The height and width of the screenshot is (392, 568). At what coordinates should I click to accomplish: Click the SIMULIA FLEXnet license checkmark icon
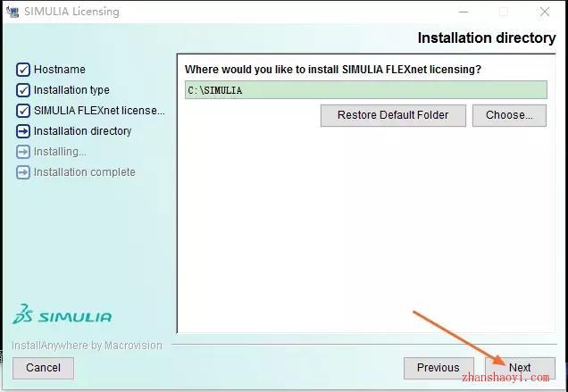coord(23,111)
